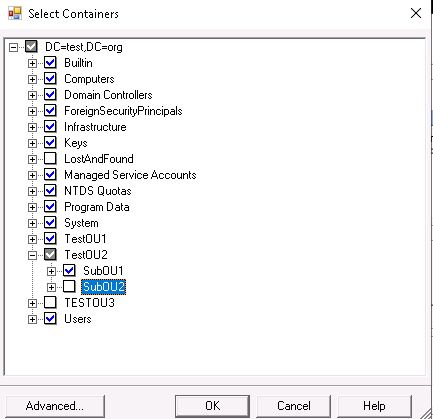This screenshot has height=419, width=433.
Task: Select the Infrastructure tree label
Action: point(95,127)
